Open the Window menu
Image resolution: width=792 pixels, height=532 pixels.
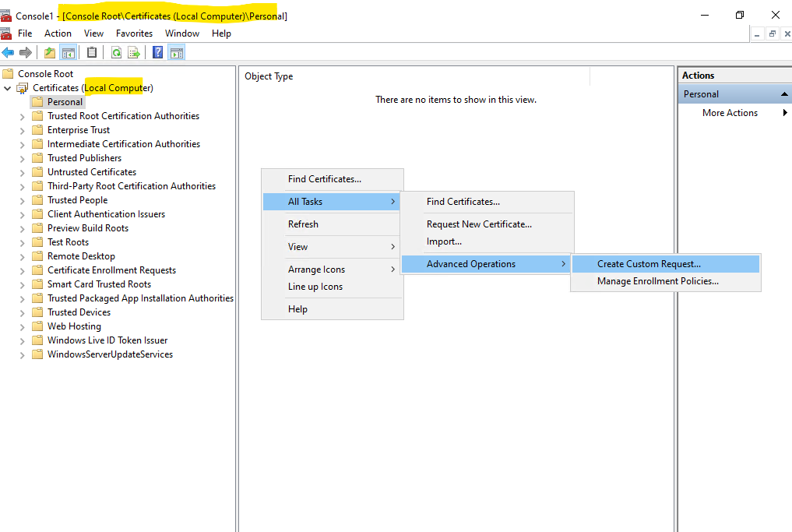point(182,33)
